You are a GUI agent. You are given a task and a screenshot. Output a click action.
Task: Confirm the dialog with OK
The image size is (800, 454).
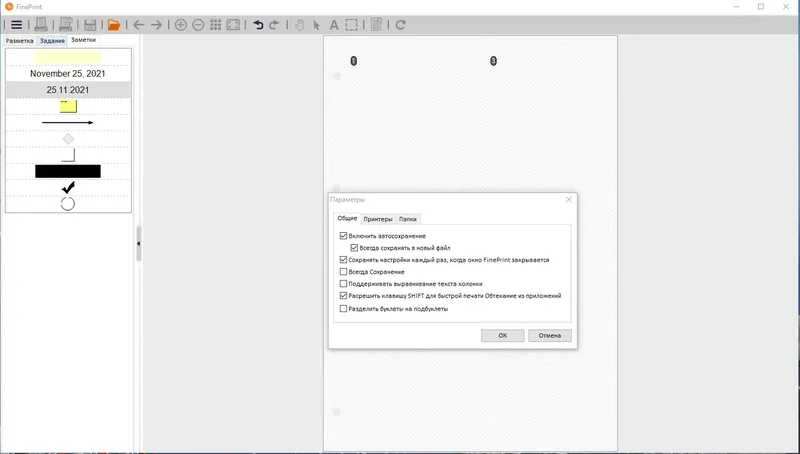(x=503, y=335)
